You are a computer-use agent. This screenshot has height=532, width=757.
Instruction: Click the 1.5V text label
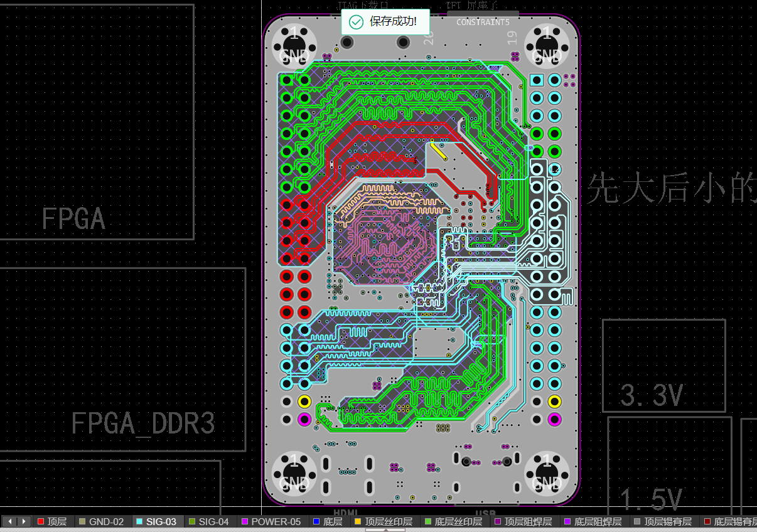[651, 499]
